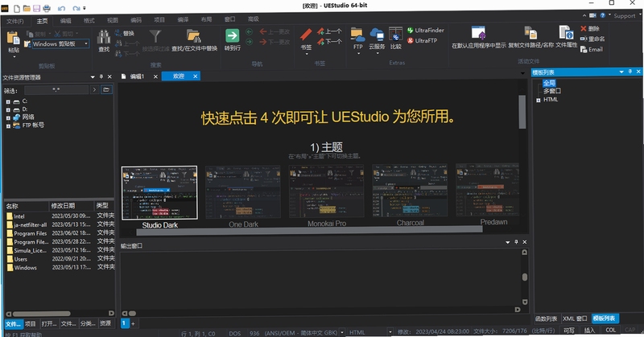Close the 欢迎 tab
This screenshot has height=337, width=644.
coord(195,76)
